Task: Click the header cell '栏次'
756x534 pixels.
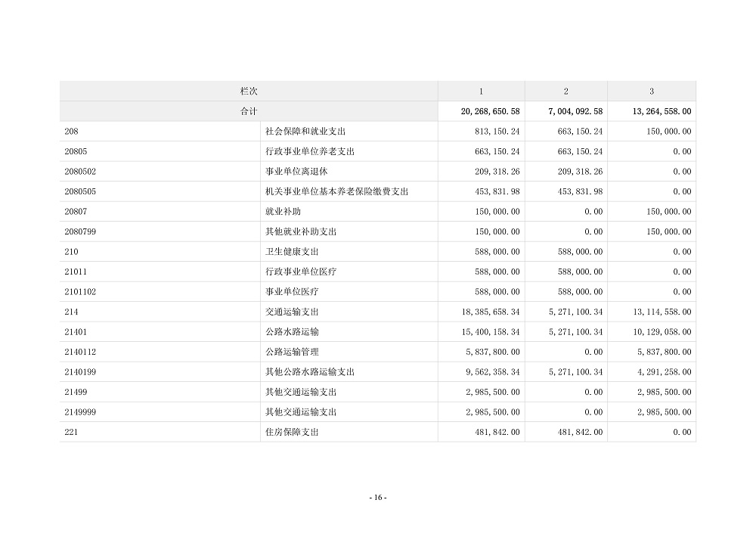Action: point(249,92)
